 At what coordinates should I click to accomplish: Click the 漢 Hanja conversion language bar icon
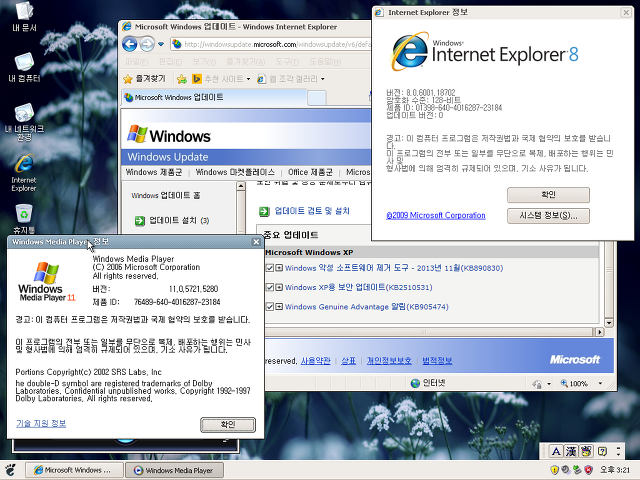[571, 451]
